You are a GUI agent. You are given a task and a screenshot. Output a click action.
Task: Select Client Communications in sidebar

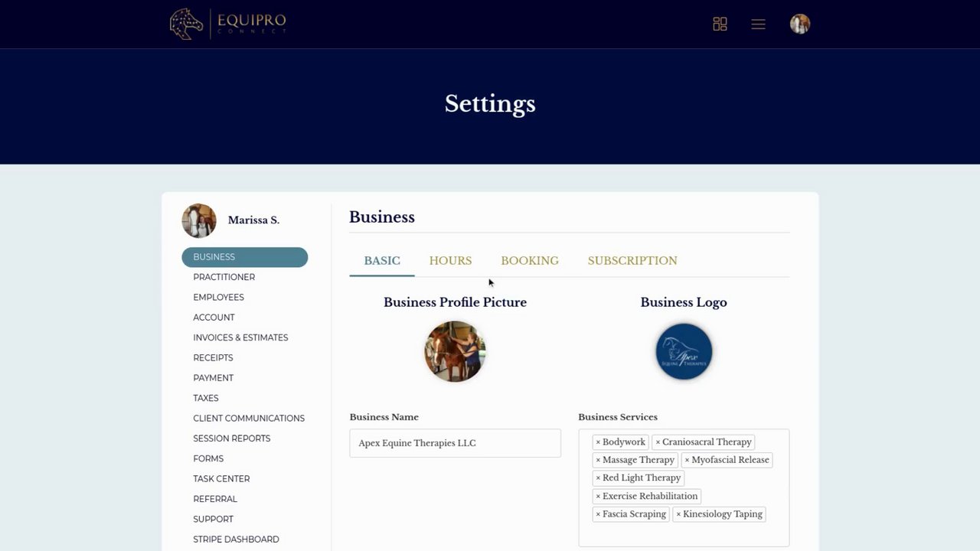249,418
